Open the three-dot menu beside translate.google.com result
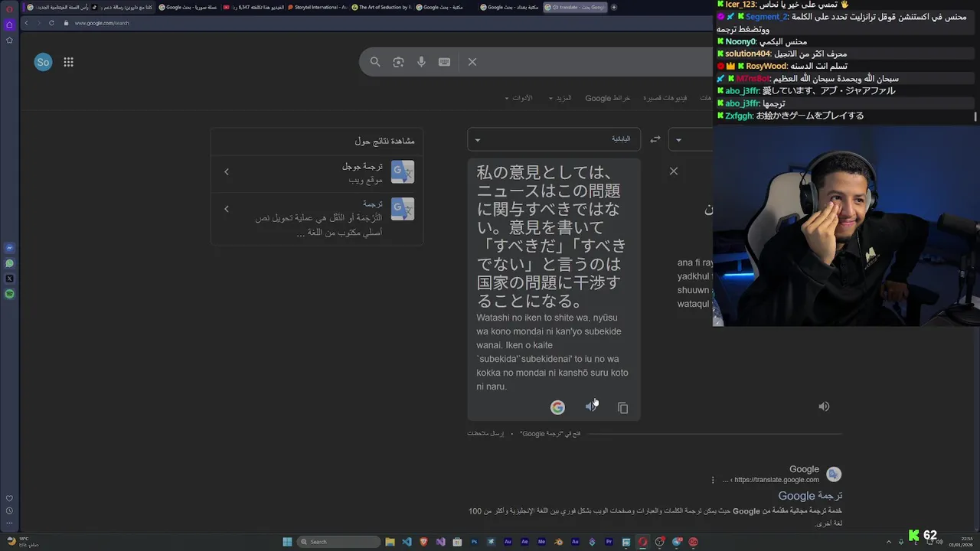Screen dimensions: 980x551 click(x=713, y=480)
